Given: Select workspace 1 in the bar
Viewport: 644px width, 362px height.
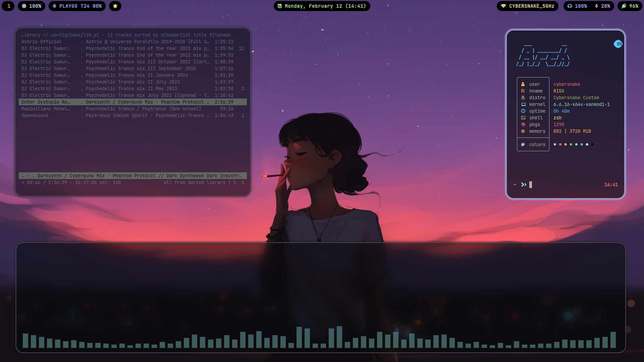Looking at the screenshot, I should coord(9,6).
